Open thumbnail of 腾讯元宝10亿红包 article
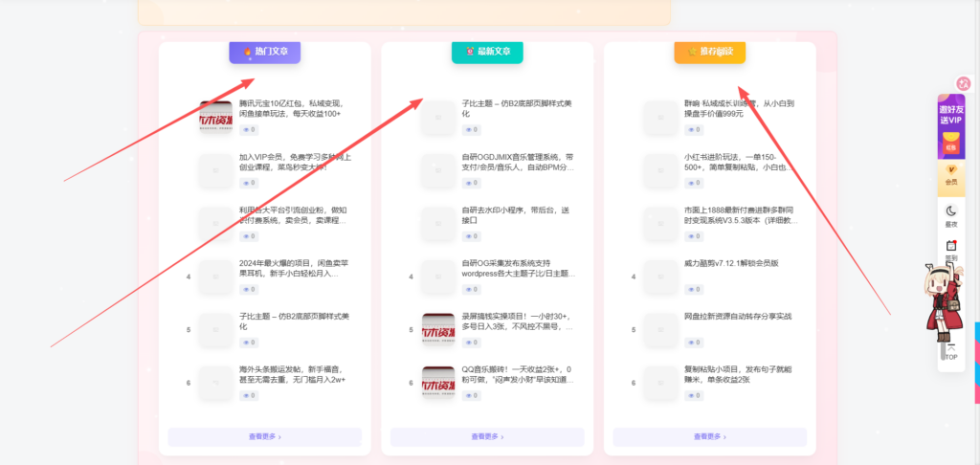 pyautogui.click(x=215, y=117)
